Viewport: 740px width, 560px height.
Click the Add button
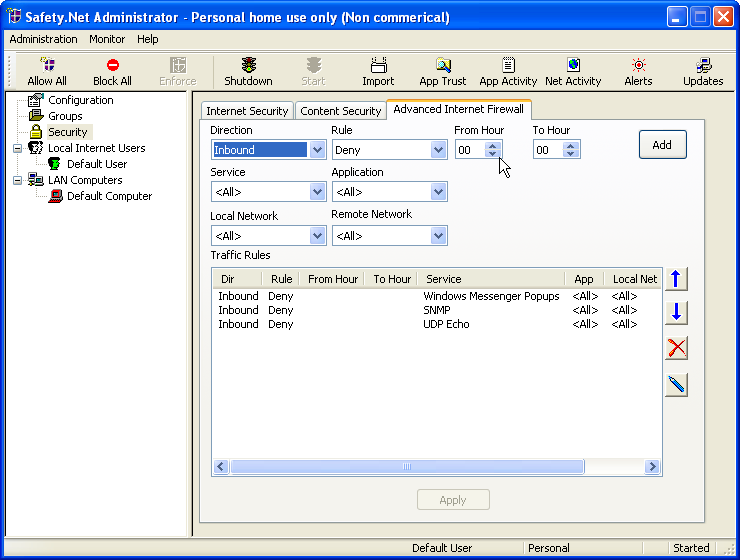662,145
